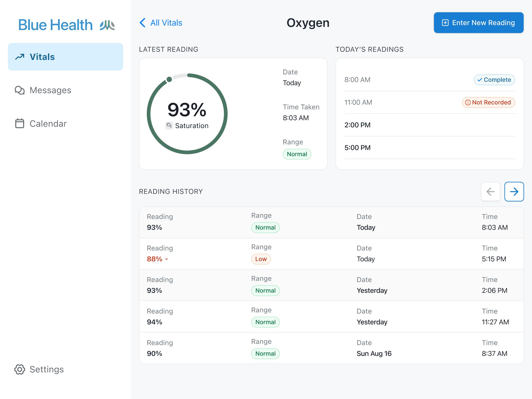The width and height of the screenshot is (532, 399).
Task: Click the Messages chat bubble icon
Action: coord(20,90)
